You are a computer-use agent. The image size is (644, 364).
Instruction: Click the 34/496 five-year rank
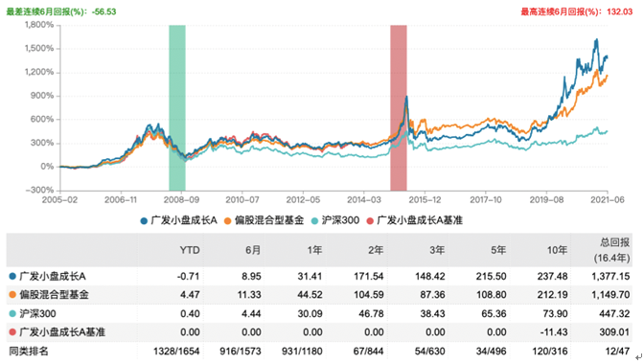click(x=491, y=352)
